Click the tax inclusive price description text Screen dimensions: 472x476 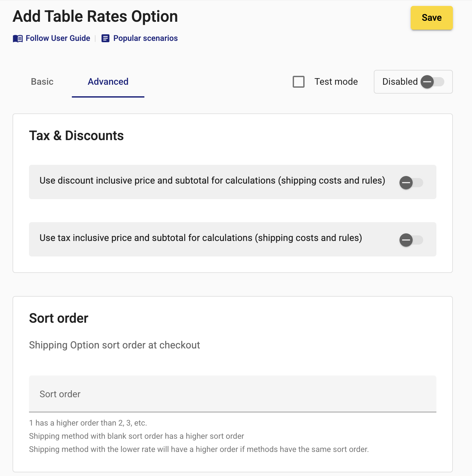point(201,238)
